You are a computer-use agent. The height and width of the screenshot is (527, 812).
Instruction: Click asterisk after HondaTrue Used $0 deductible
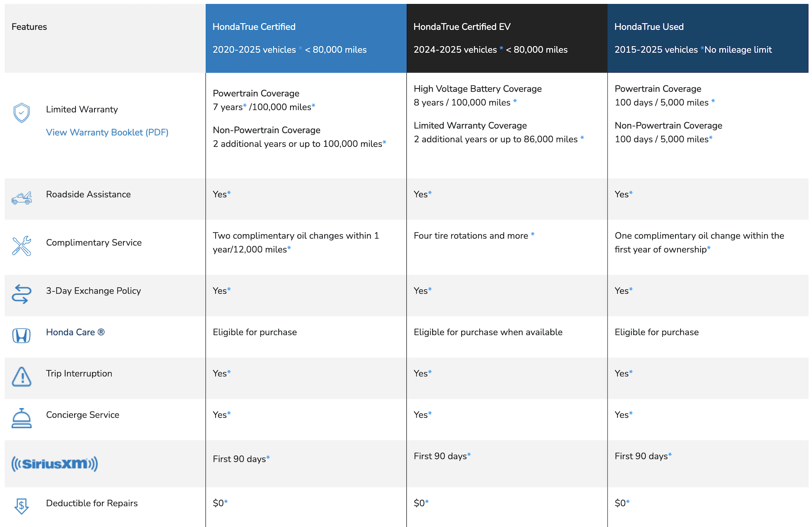(628, 502)
